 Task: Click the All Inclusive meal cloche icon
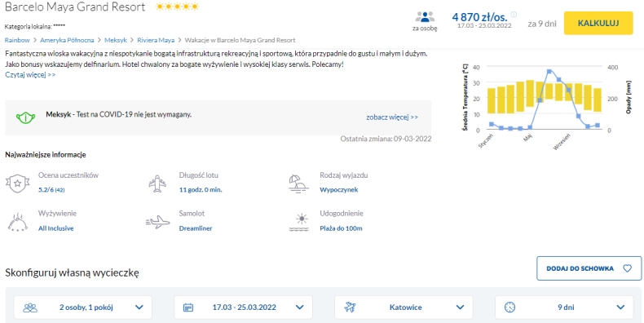[18, 223]
